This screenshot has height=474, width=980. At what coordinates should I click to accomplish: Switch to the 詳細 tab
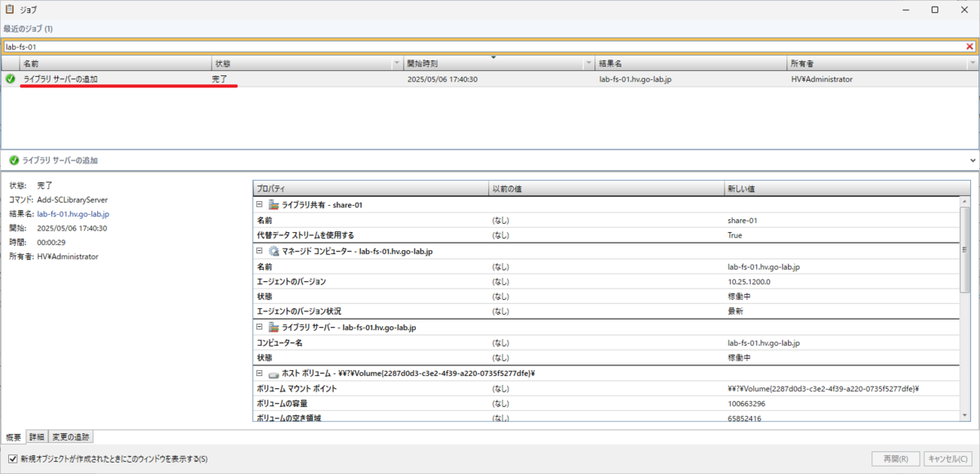click(37, 437)
